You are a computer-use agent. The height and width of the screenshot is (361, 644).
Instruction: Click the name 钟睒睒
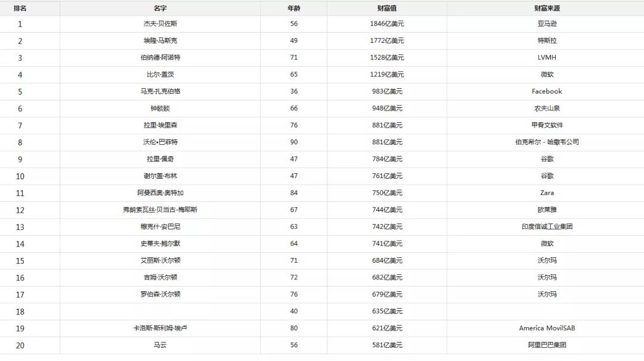click(x=160, y=108)
